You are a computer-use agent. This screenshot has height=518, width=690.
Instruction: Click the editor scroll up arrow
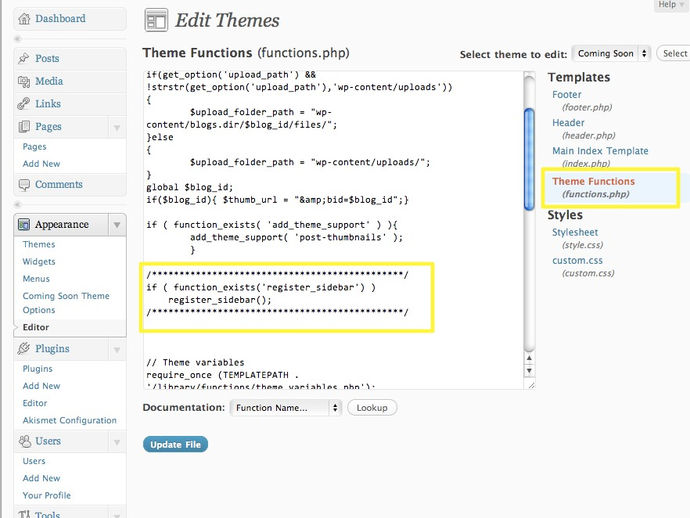pos(529,358)
